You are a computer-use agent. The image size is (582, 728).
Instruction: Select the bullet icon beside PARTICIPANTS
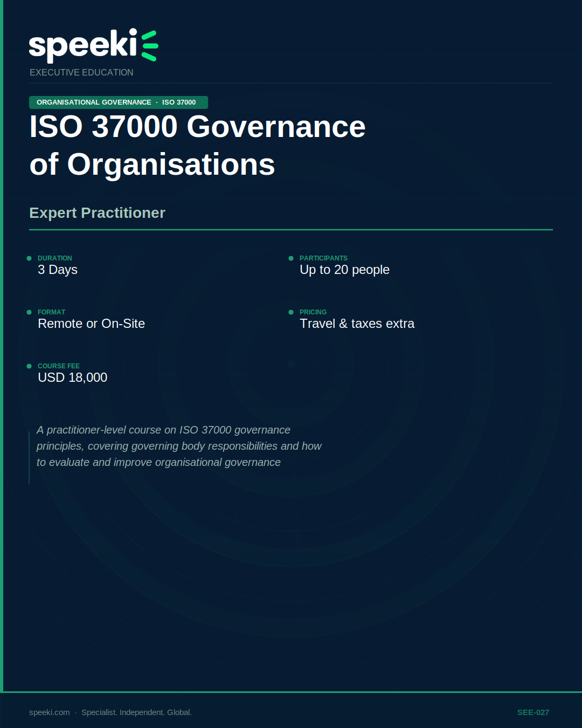(x=291, y=258)
